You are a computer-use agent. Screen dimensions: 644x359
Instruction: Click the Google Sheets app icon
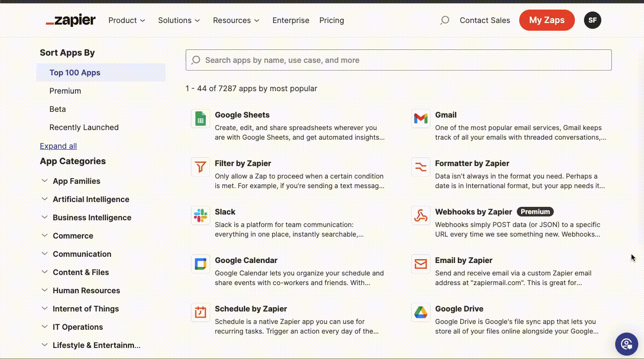click(x=200, y=119)
